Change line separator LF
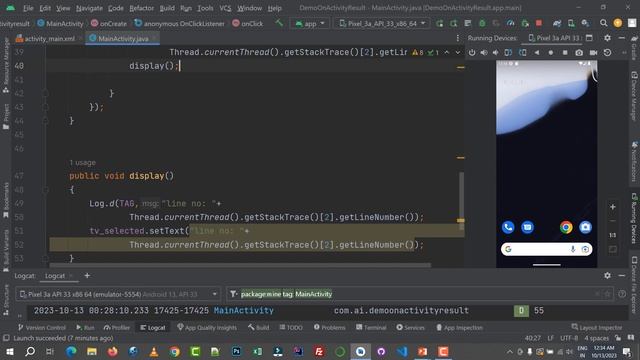The image size is (640, 360). (x=550, y=338)
